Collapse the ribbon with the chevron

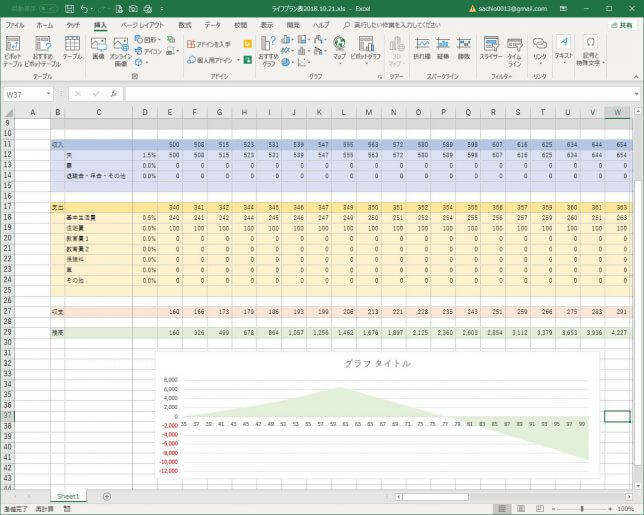pos(636,76)
